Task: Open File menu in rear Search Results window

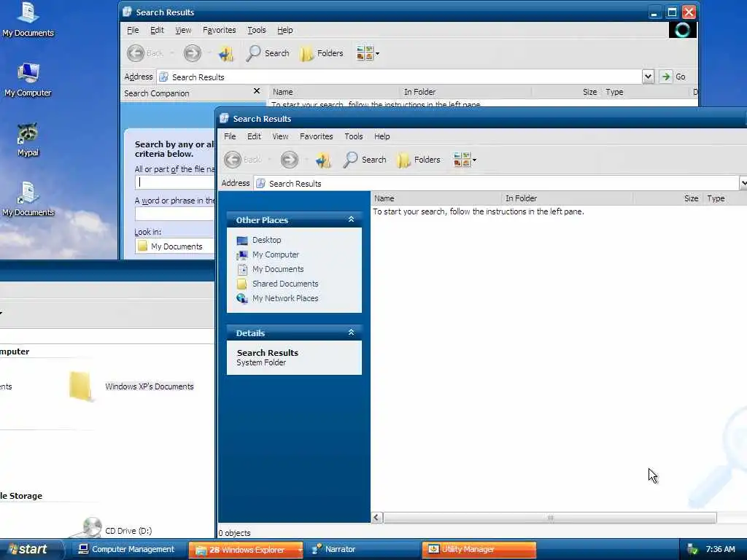Action: click(133, 30)
